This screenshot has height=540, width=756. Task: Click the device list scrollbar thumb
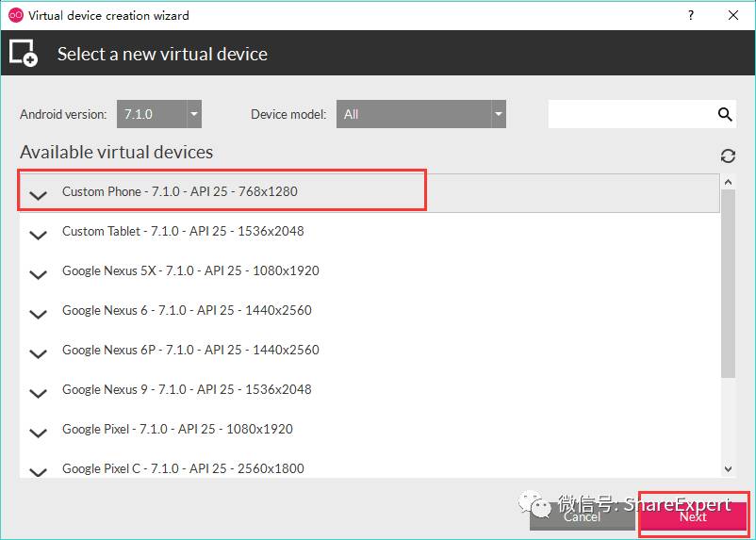728,284
